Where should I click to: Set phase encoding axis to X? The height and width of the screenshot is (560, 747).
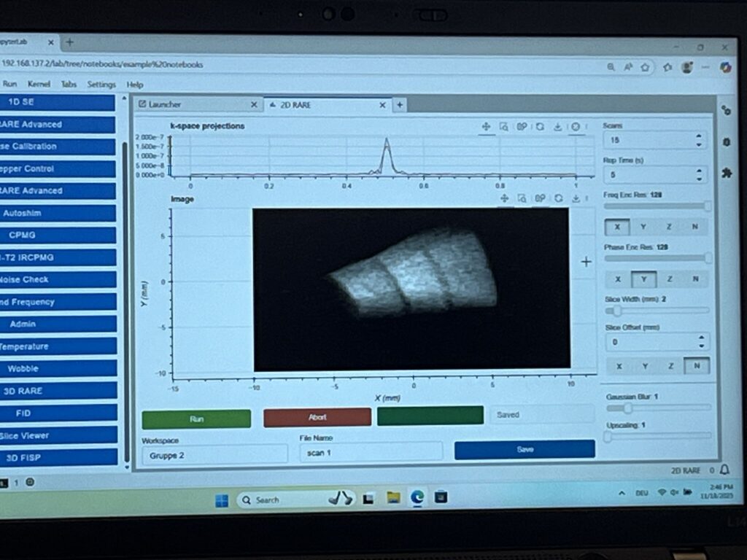click(x=618, y=279)
